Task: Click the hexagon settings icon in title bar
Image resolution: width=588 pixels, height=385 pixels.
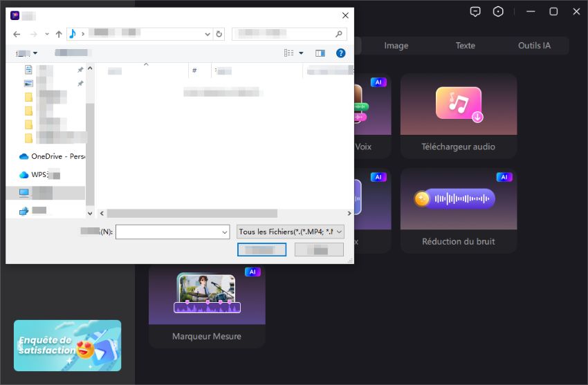Action: (498, 12)
